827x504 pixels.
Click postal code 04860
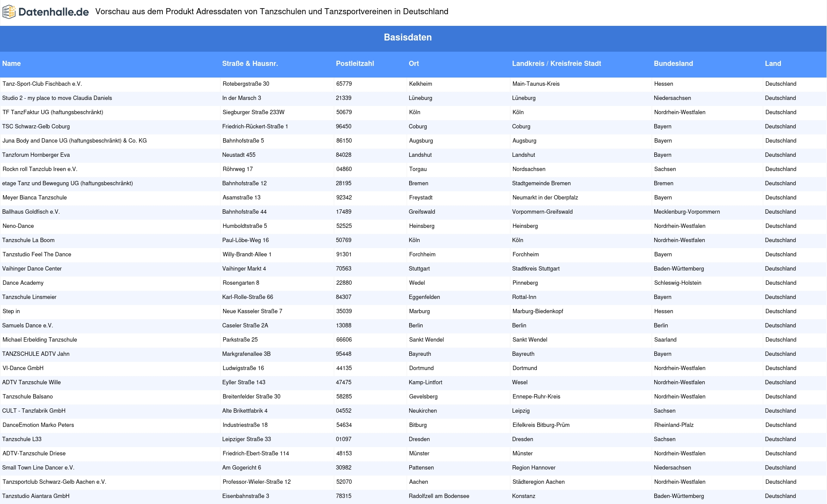(x=344, y=169)
